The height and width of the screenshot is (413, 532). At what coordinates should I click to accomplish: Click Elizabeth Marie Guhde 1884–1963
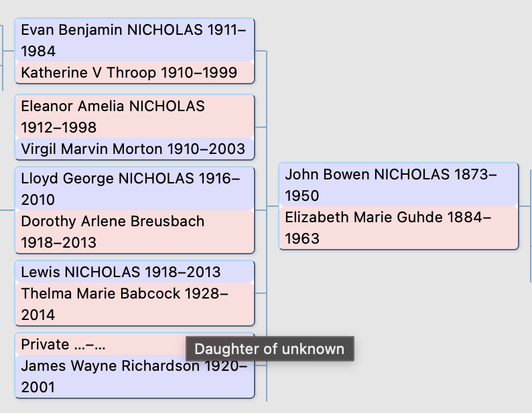(398, 228)
